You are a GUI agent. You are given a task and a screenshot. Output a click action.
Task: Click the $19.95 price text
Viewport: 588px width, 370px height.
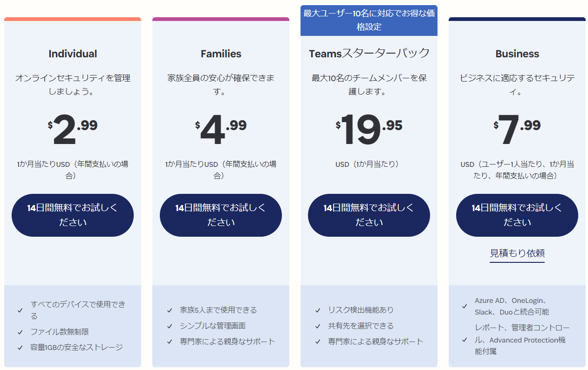pos(369,128)
